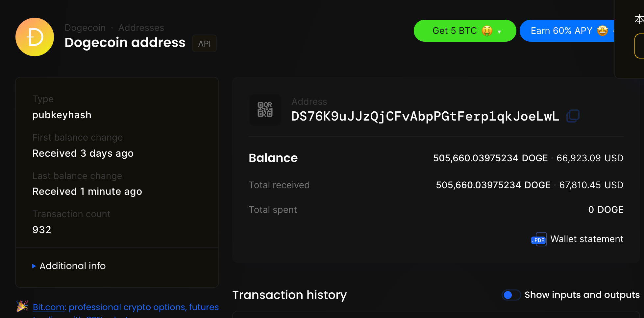Open the address QR code icon
The width and height of the screenshot is (644, 318).
click(x=265, y=109)
